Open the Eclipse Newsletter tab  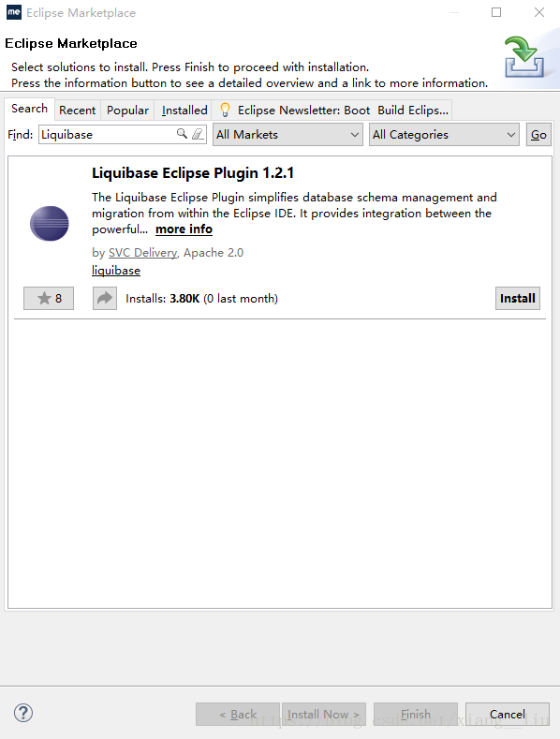click(x=332, y=111)
